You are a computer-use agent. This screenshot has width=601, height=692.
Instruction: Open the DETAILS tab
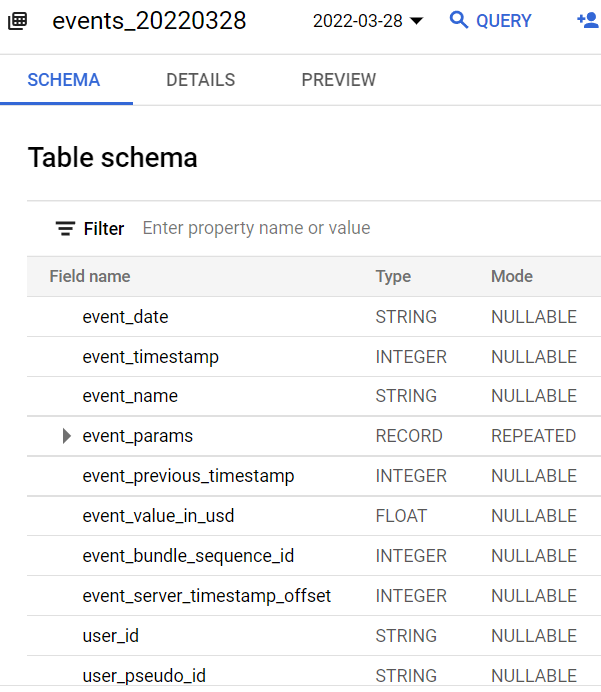pyautogui.click(x=200, y=80)
